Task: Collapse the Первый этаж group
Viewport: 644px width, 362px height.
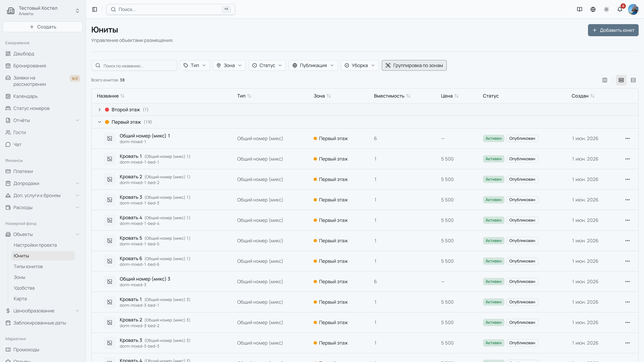Action: click(x=99, y=122)
